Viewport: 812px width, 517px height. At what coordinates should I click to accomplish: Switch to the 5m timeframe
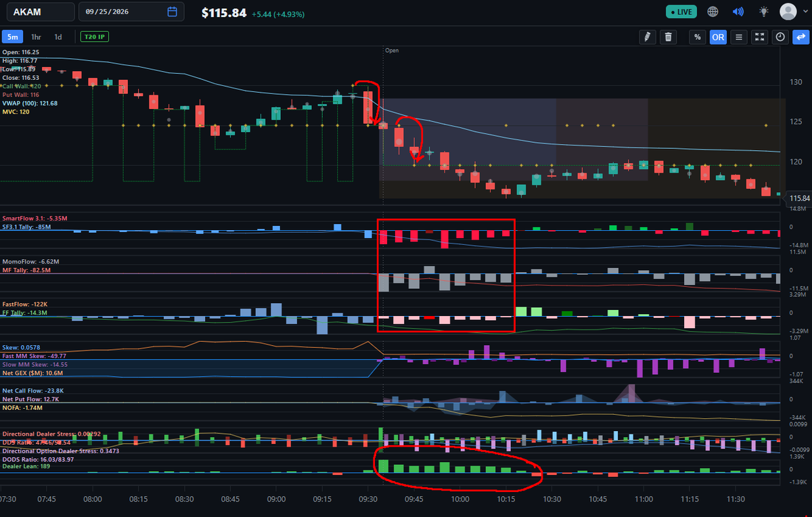[13, 37]
